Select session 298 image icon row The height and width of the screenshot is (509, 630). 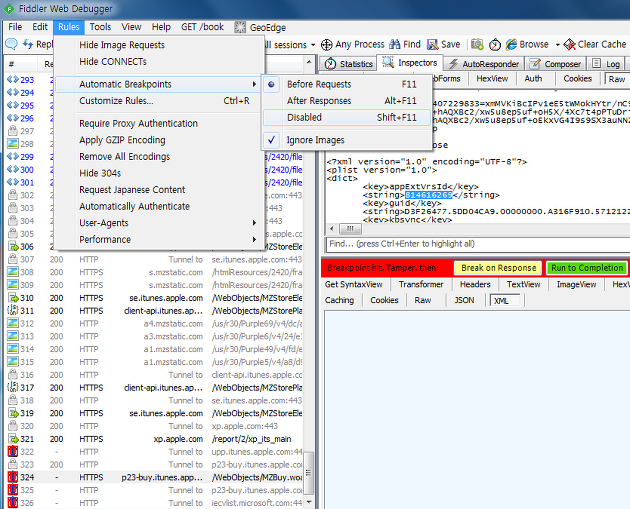coord(13,143)
